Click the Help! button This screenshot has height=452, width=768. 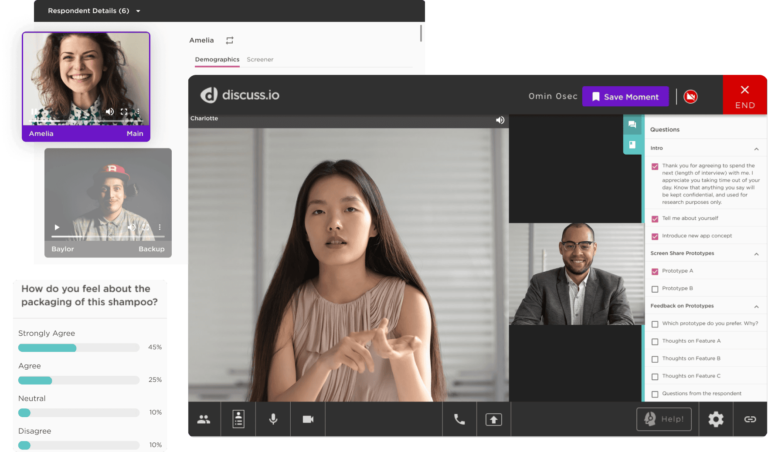(x=664, y=419)
